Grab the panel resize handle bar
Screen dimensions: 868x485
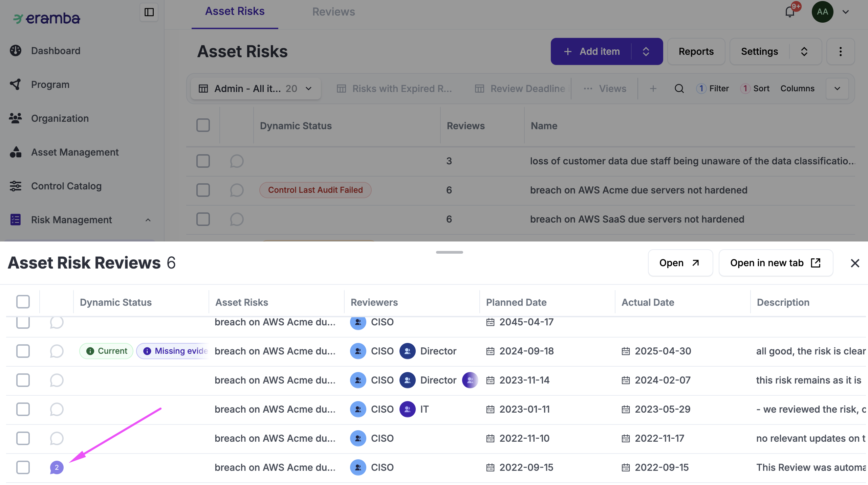pyautogui.click(x=449, y=252)
